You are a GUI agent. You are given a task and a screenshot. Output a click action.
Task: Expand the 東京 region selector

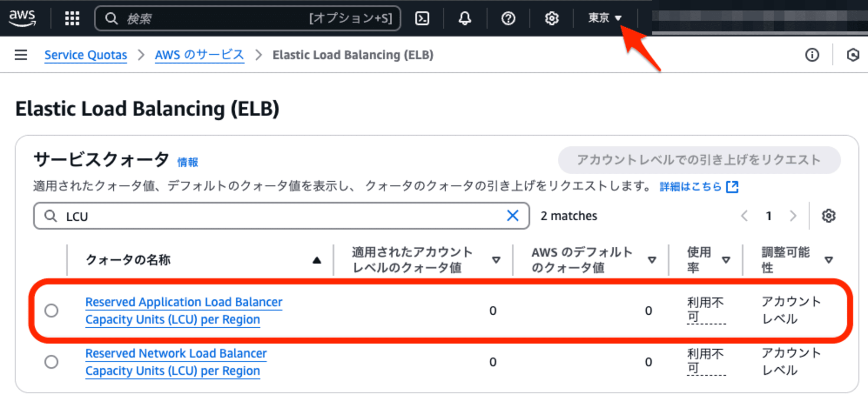[605, 18]
